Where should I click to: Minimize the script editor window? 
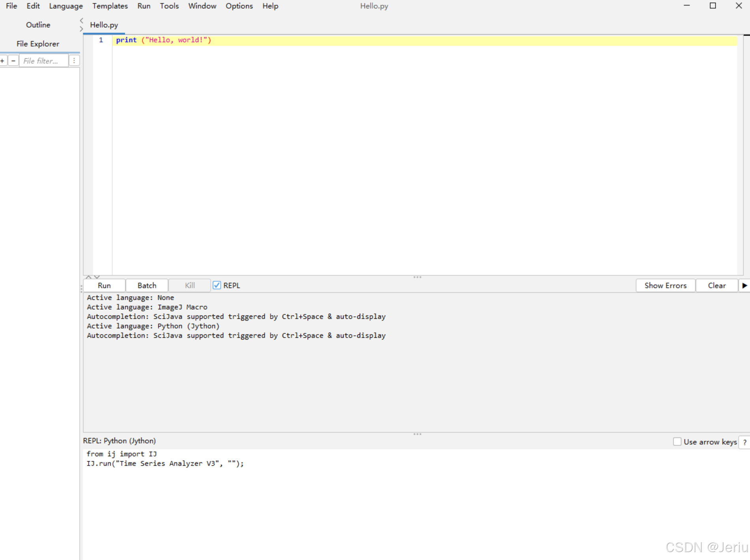(687, 6)
